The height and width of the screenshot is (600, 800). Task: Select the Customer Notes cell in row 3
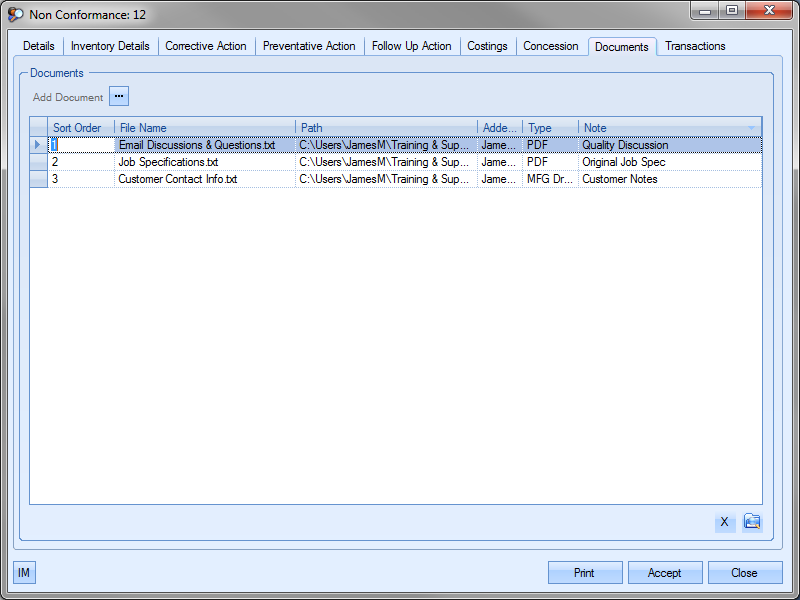pos(620,179)
